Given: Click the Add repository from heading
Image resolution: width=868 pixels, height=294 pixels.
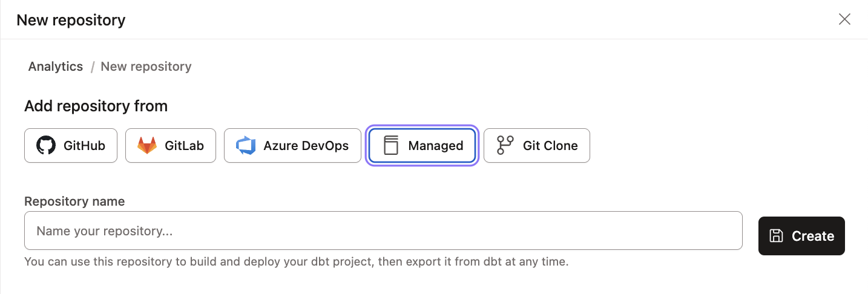Looking at the screenshot, I should (x=96, y=106).
